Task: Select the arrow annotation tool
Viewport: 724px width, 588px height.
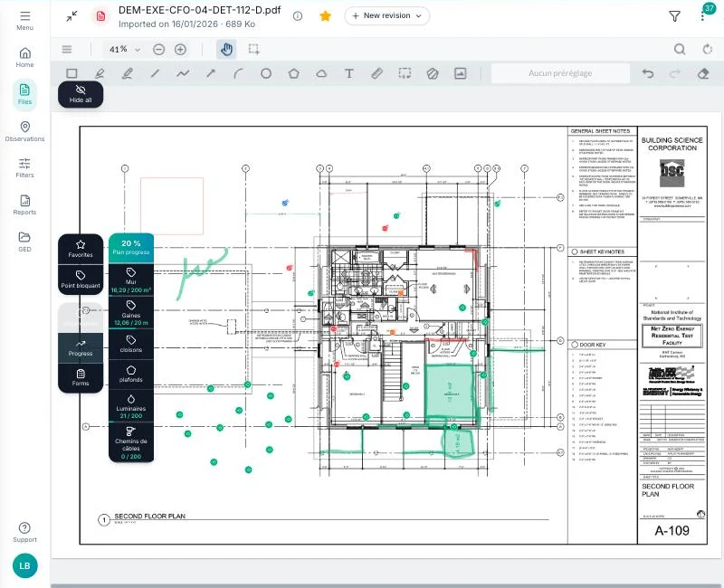Action: [211, 73]
